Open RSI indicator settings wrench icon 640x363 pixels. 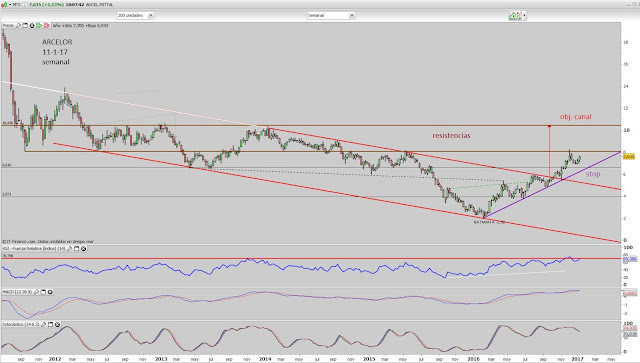pos(69,249)
